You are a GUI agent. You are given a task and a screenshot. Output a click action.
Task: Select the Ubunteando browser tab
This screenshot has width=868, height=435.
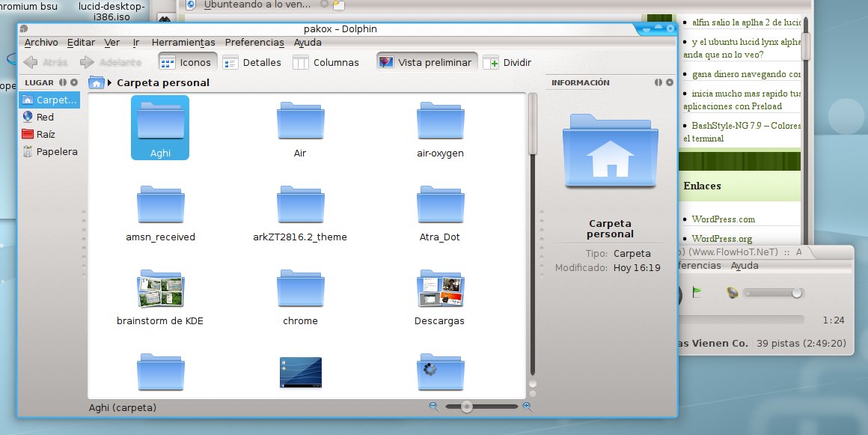(x=257, y=5)
